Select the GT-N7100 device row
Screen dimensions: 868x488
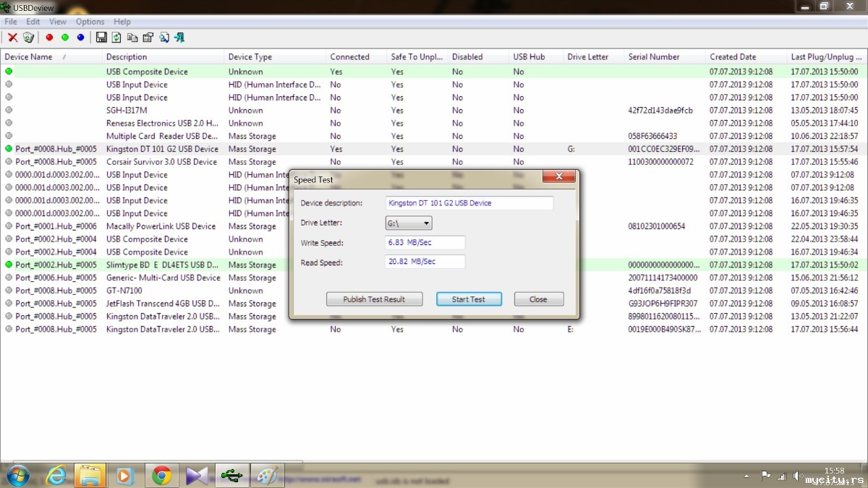coord(434,291)
